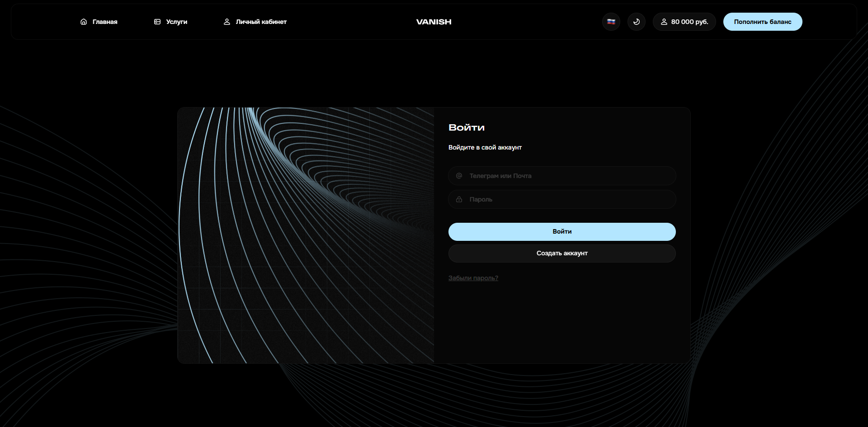Click the @ icon in the login field
This screenshot has width=868, height=427.
coord(459,176)
